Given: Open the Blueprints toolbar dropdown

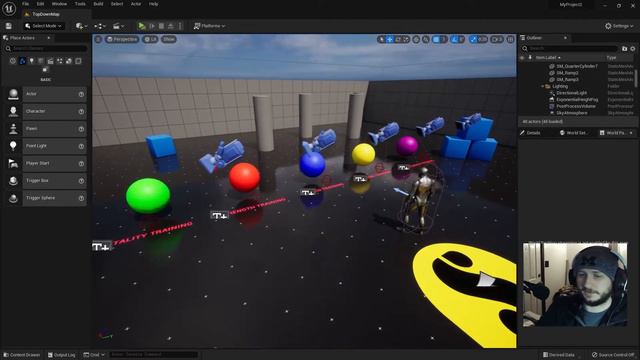Looking at the screenshot, I should coord(100,26).
